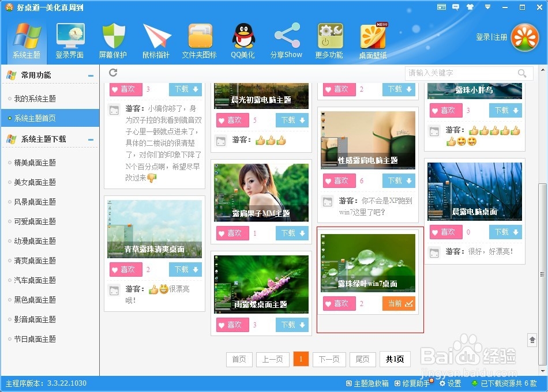Download the 露珠小胖鸟 theme
This screenshot has width=548, height=392.
505,111
